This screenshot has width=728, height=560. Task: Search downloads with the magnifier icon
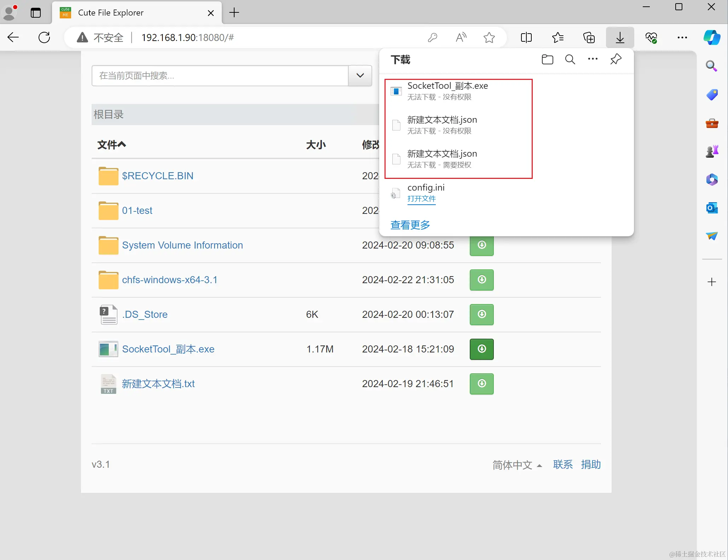click(570, 59)
